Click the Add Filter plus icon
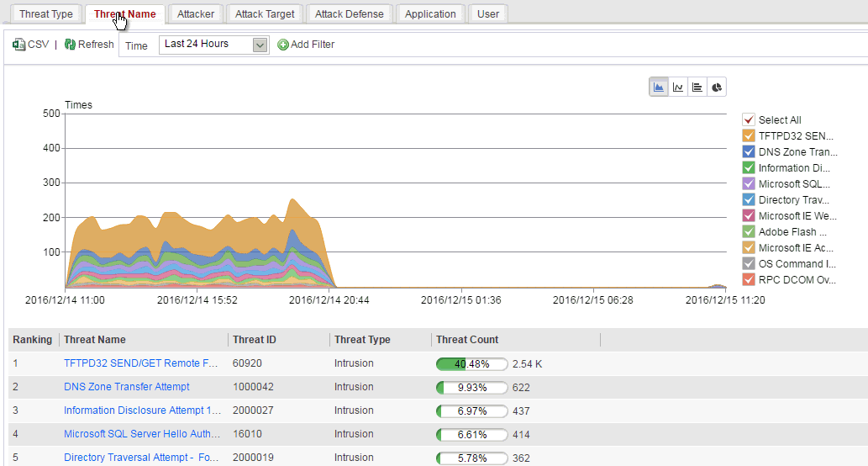The width and height of the screenshot is (868, 466). pos(283,45)
